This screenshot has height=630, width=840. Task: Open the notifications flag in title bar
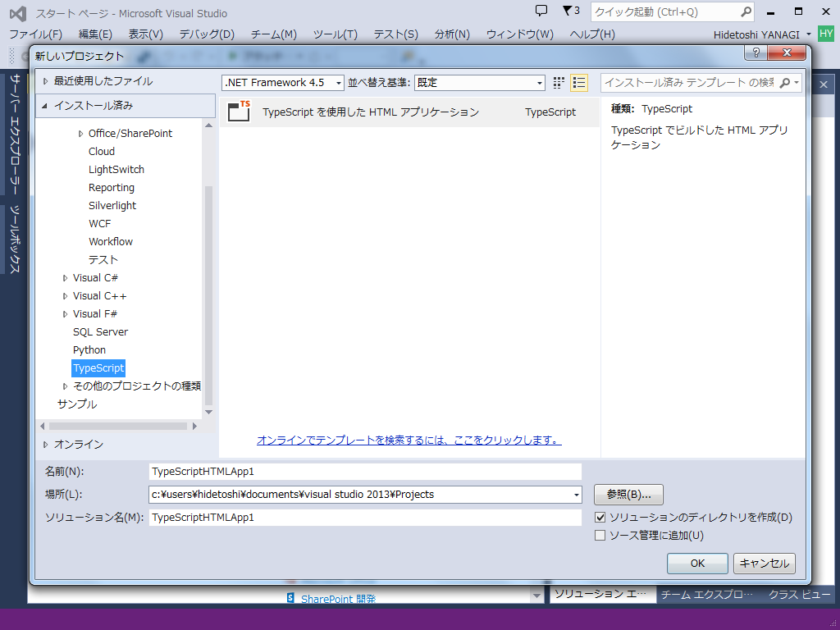pyautogui.click(x=568, y=10)
